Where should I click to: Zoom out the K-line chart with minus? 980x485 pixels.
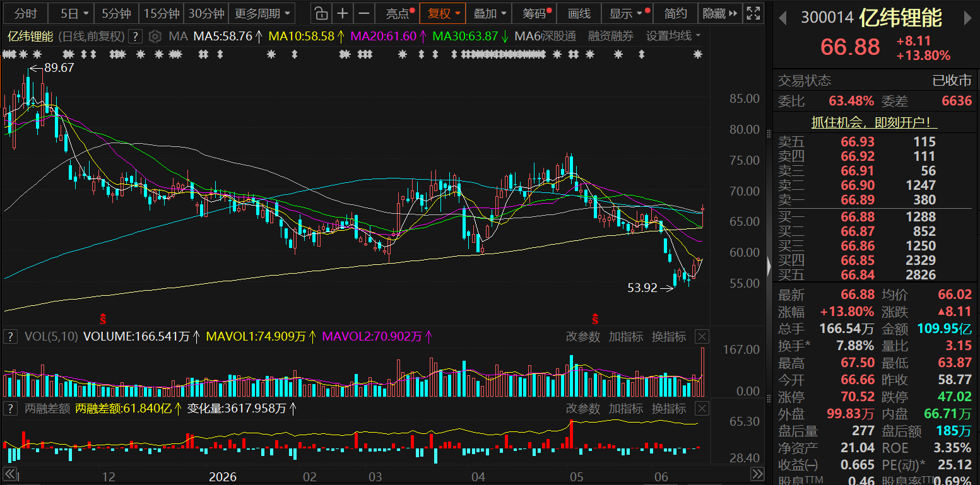coord(364,13)
